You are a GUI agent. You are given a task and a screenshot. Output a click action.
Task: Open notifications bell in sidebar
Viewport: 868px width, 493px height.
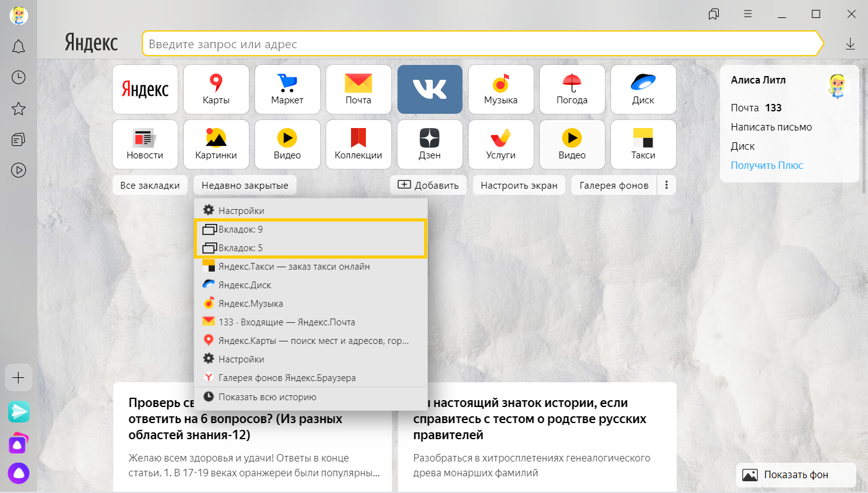coord(19,46)
